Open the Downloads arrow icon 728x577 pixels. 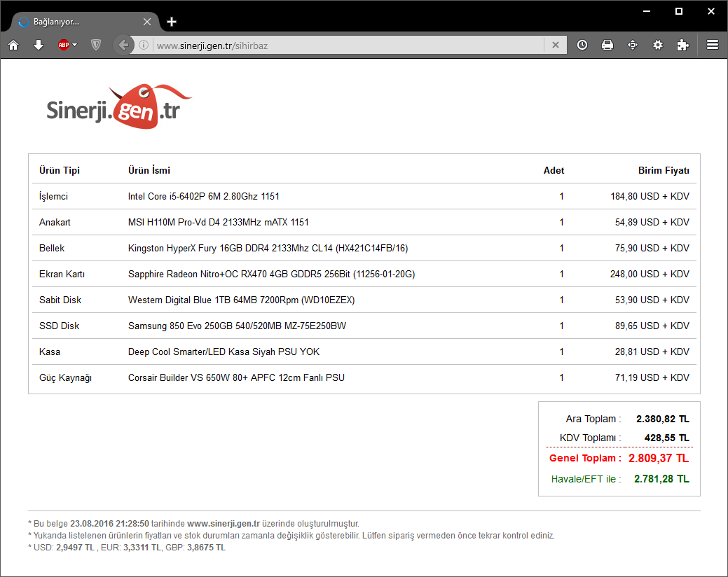[x=39, y=45]
